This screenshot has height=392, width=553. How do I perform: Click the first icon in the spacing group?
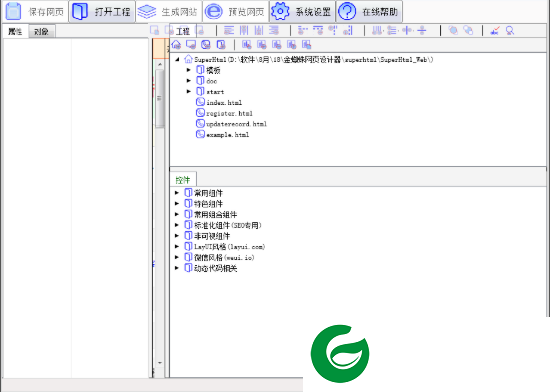click(x=377, y=31)
